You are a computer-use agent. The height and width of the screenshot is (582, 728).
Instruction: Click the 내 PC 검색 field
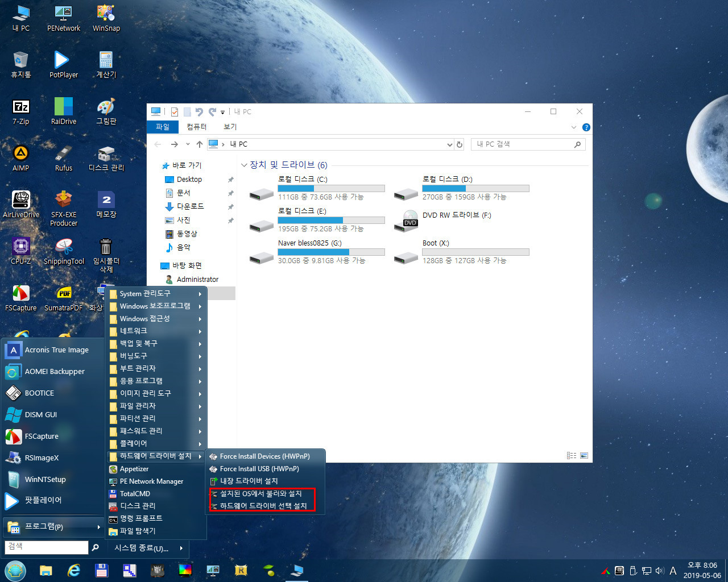528,144
